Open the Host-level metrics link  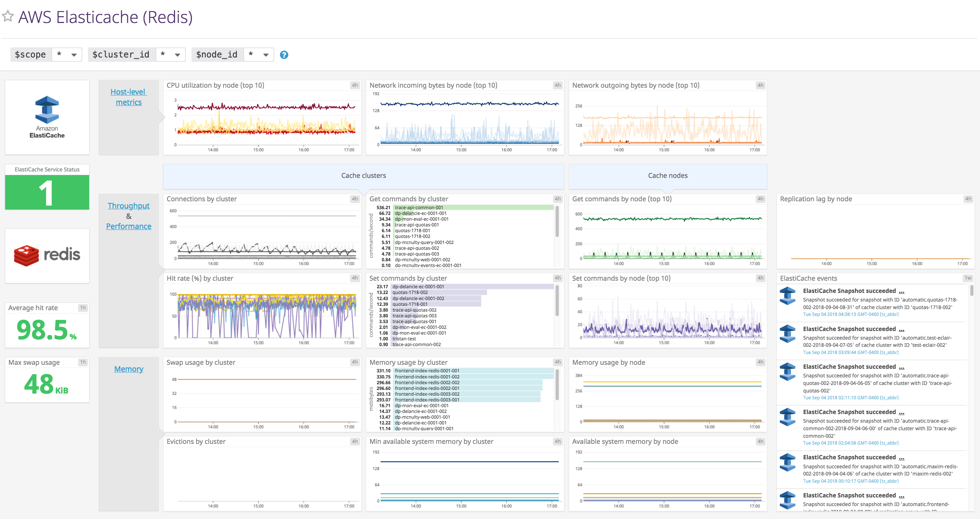point(128,97)
